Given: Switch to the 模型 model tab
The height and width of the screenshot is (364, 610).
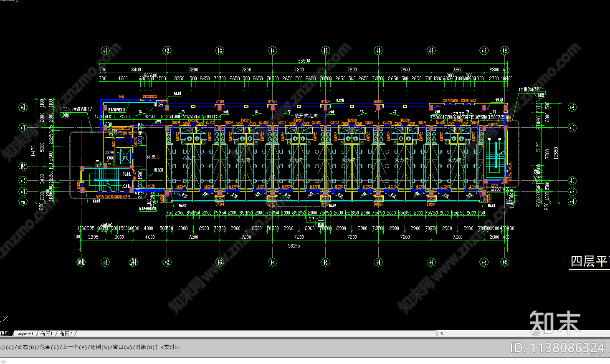Looking at the screenshot, I should tap(5, 334).
